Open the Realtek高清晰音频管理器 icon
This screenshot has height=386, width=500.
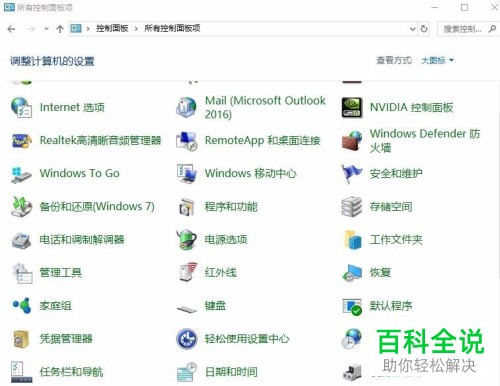pyautogui.click(x=22, y=141)
